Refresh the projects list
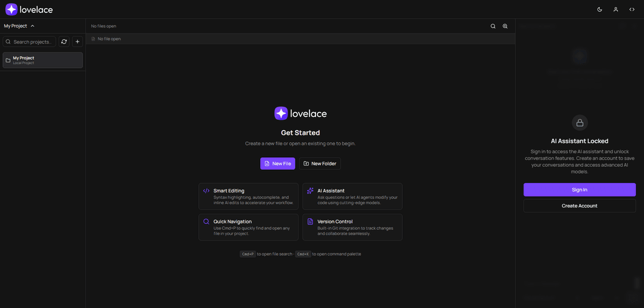 pos(64,42)
